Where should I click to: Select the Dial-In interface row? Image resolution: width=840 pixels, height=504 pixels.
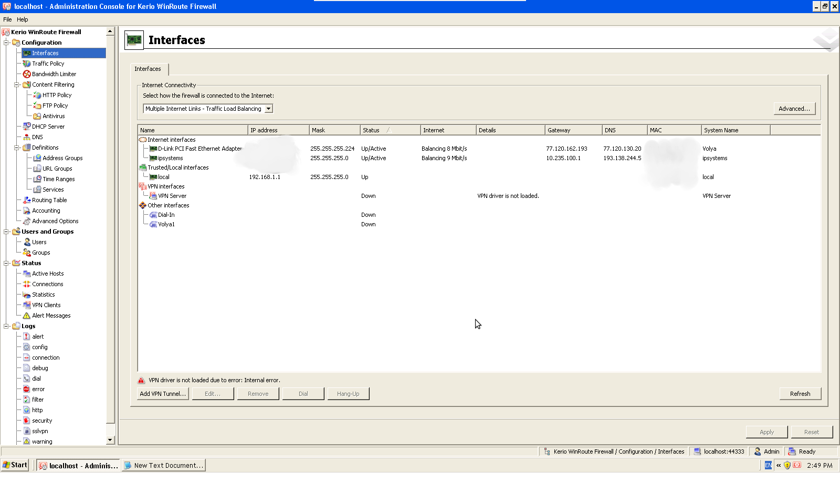click(x=479, y=215)
